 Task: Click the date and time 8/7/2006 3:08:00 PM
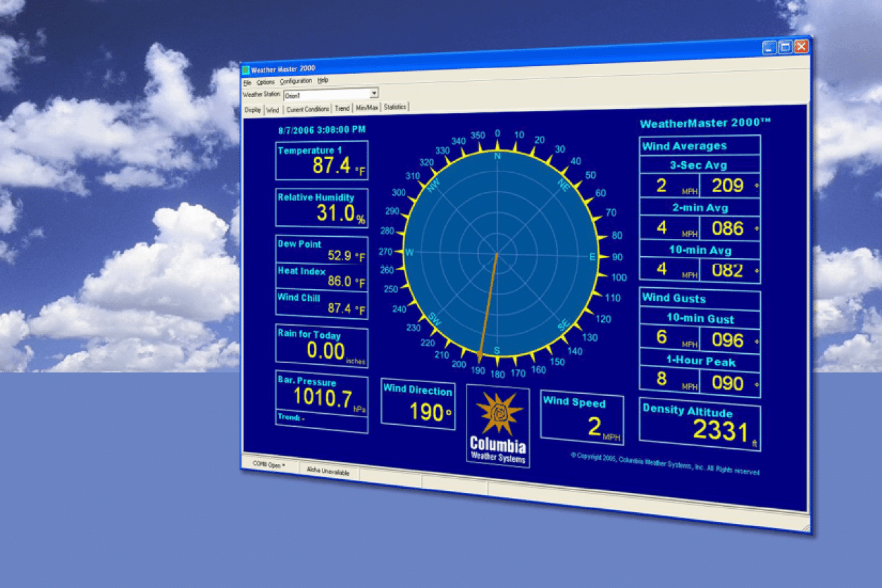pyautogui.click(x=322, y=129)
